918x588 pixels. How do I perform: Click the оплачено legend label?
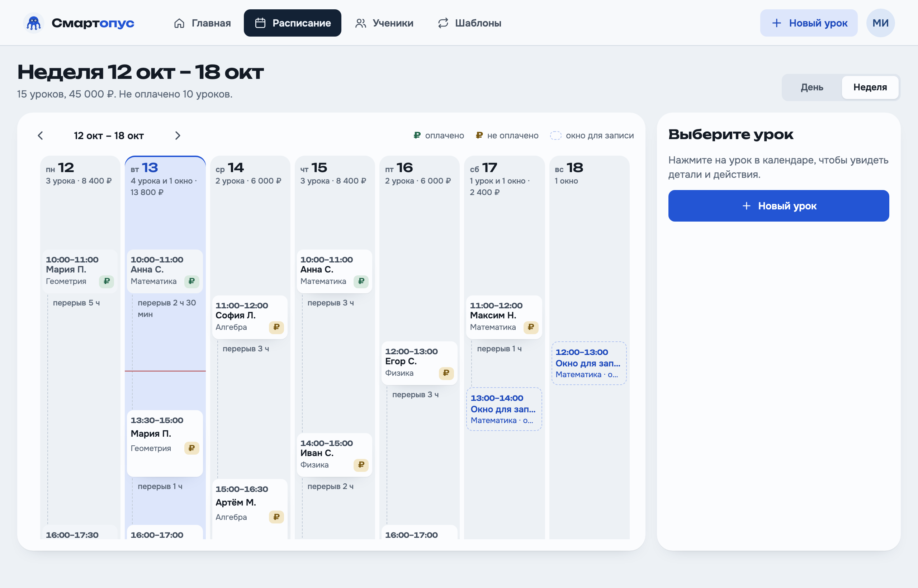[x=445, y=136]
